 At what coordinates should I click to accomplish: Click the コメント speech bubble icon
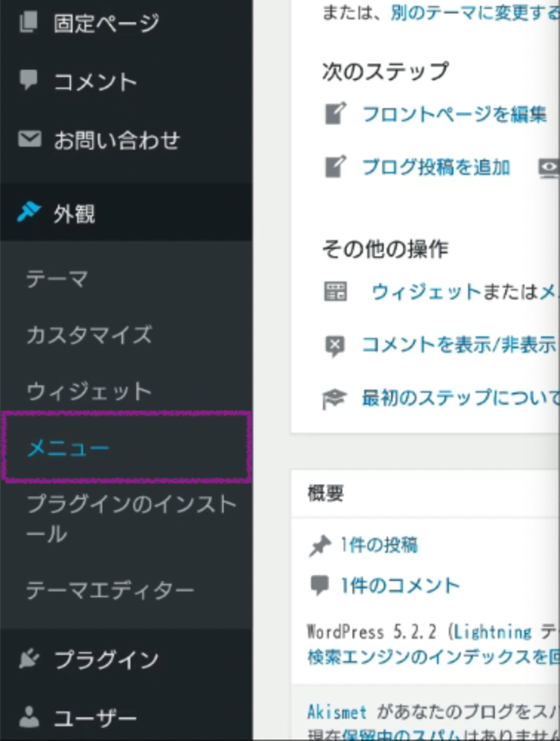[x=29, y=81]
